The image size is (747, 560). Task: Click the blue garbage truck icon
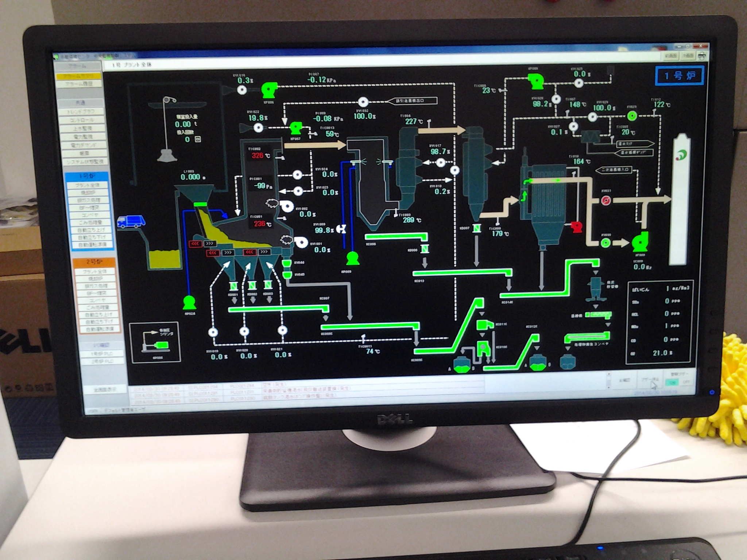click(131, 221)
